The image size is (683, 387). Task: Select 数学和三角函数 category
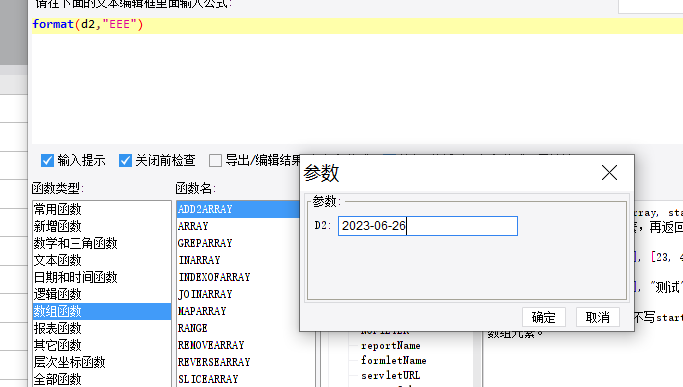tap(101, 243)
